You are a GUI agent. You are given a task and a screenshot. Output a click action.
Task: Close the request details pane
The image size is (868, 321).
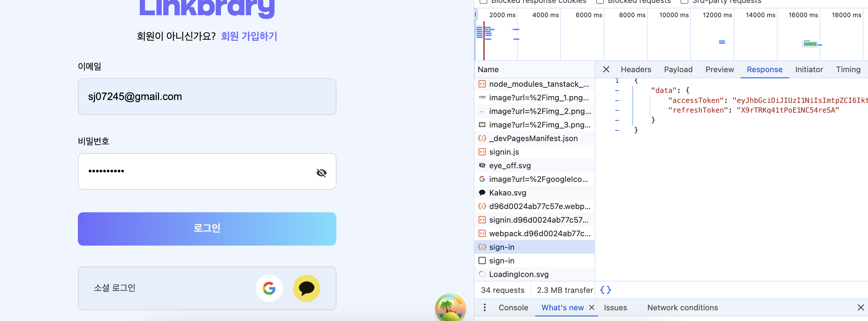(606, 69)
